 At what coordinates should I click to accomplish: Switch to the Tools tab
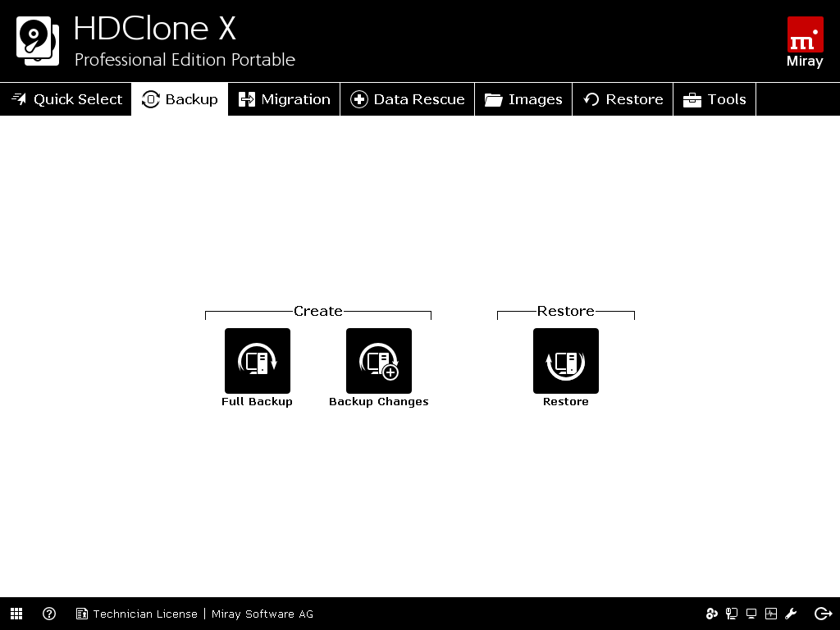(x=714, y=99)
